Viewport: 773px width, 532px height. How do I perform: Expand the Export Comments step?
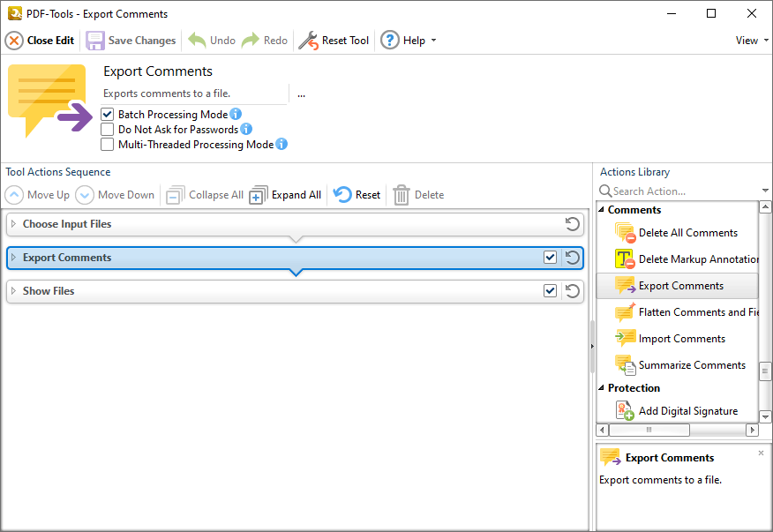click(14, 258)
